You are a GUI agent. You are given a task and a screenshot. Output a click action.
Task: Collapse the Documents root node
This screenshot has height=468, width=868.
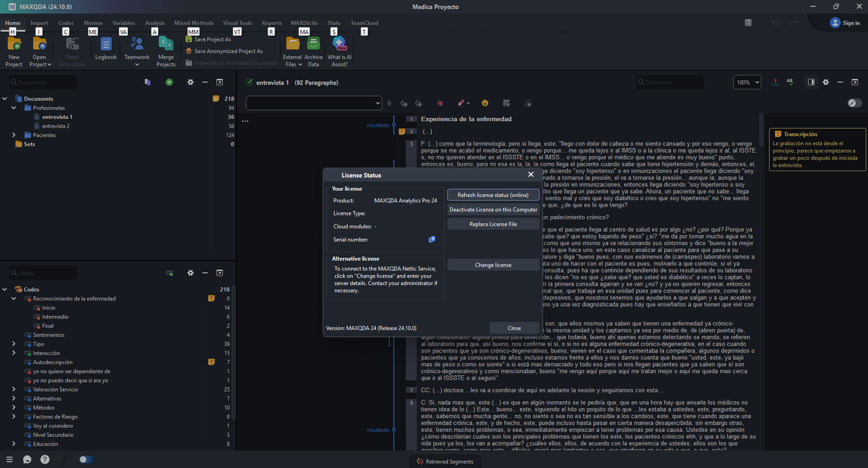point(4,98)
